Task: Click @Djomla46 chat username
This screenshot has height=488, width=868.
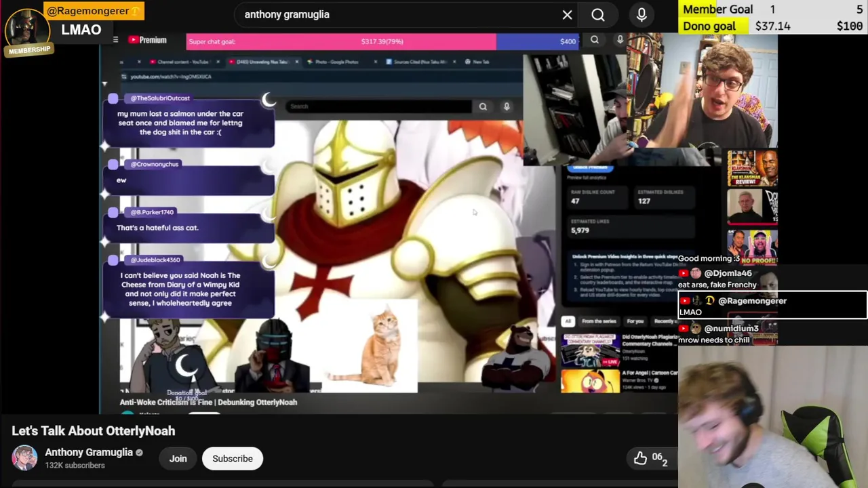Action: click(x=728, y=273)
